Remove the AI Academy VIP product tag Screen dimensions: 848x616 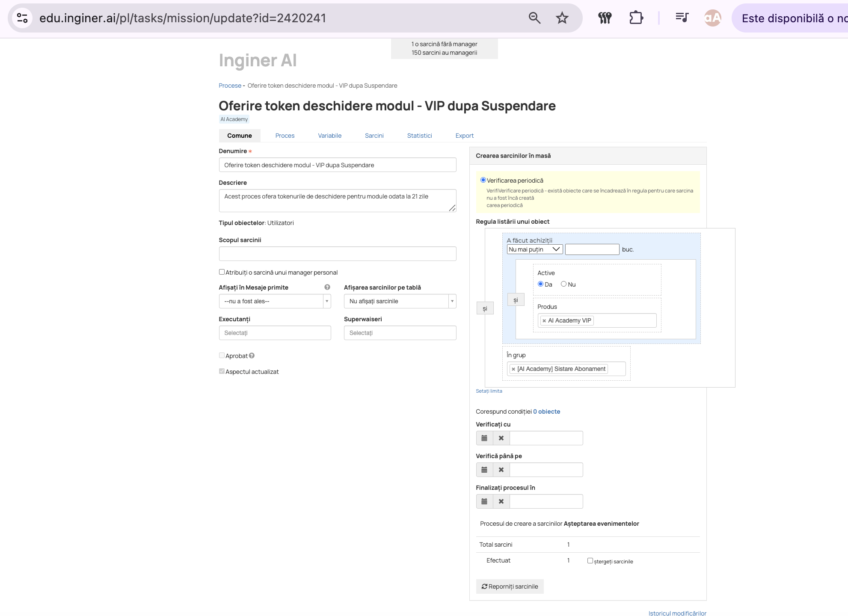544,321
